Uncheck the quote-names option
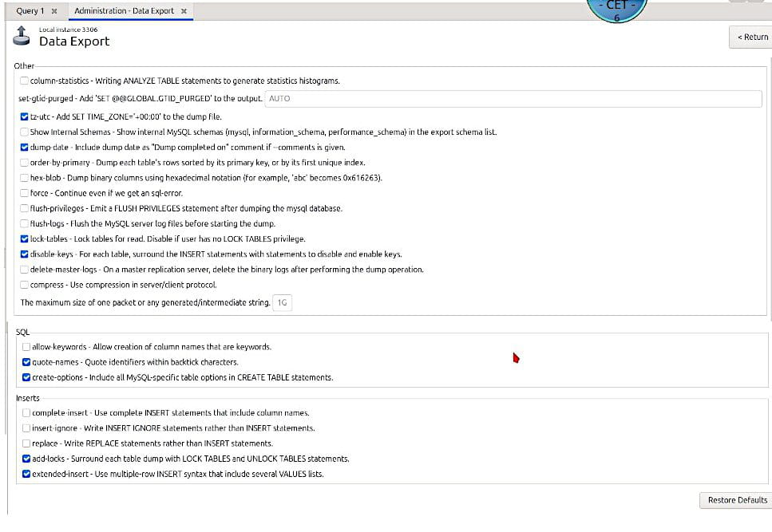Image resolution: width=772 pixels, height=532 pixels. [x=26, y=362]
